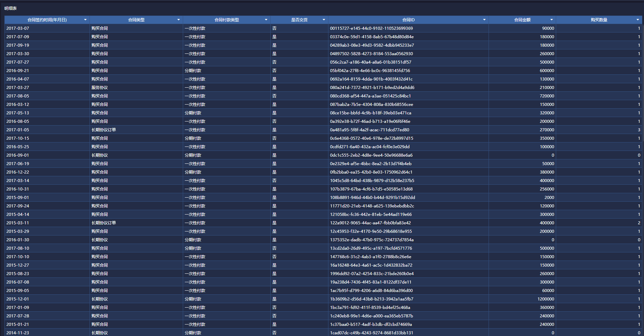
Task: Open filter dropdown for 是否交货 column
Action: click(324, 20)
